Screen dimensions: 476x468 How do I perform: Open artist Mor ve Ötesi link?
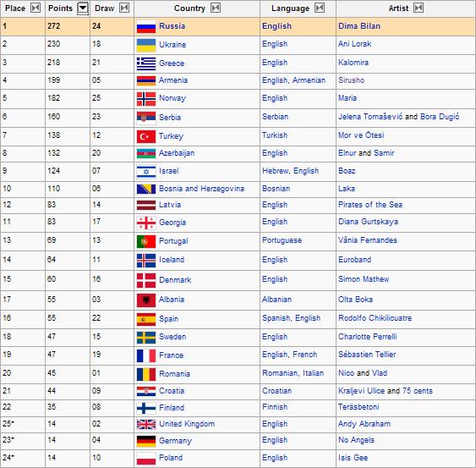(361, 135)
